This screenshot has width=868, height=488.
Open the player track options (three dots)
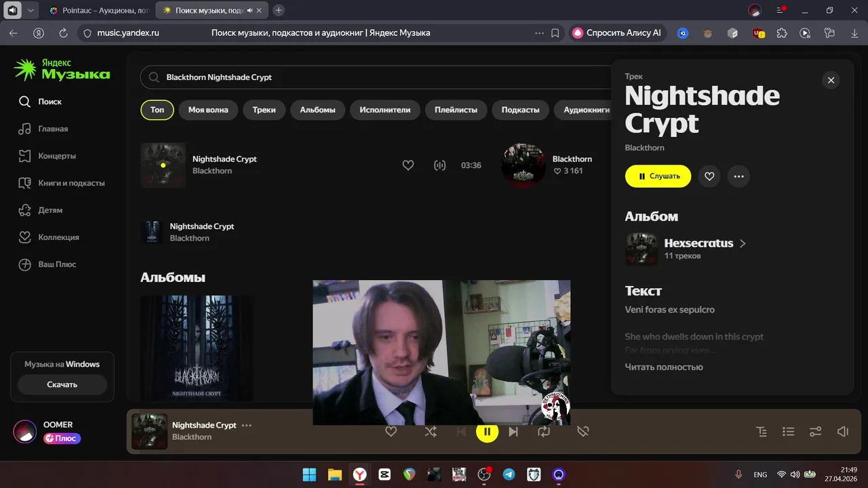[x=247, y=426]
